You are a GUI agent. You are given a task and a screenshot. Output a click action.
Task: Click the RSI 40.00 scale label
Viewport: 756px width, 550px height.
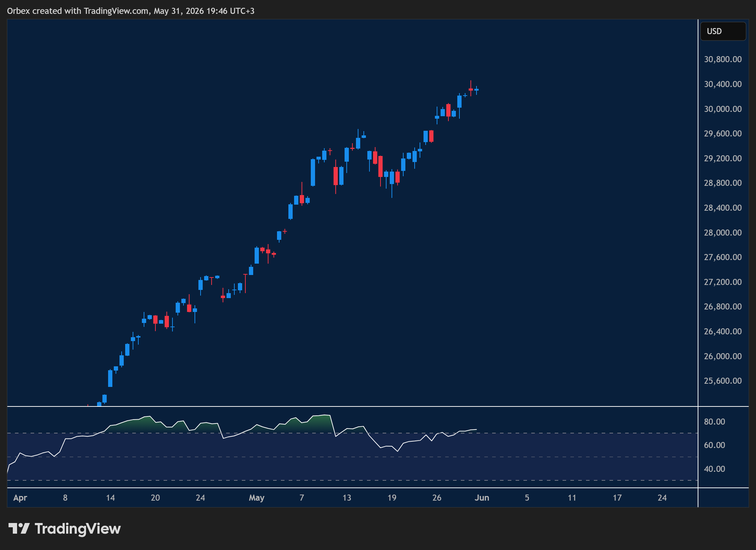[714, 469]
